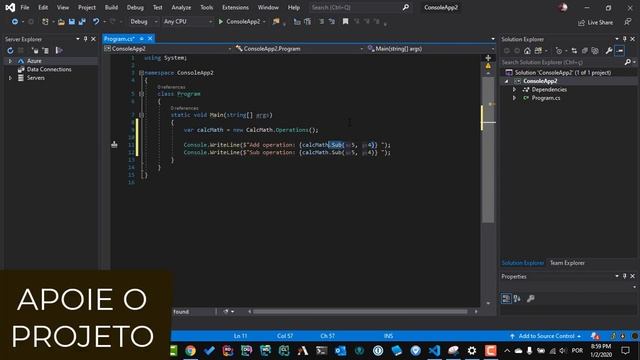Click the Save All toolbar icon
The height and width of the screenshot is (360, 640).
click(82, 22)
